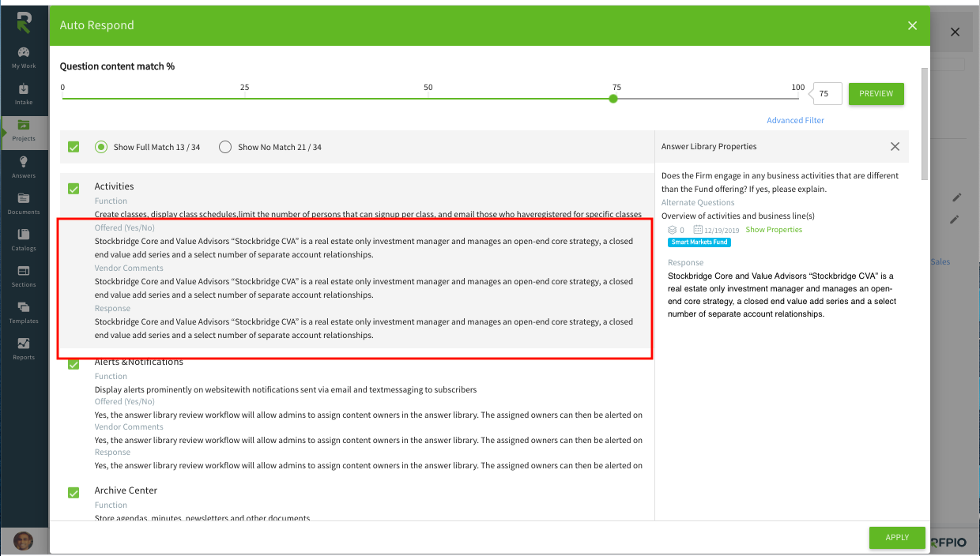Open the user avatar profile menu
Viewport: 980px width, 556px height.
point(24,541)
